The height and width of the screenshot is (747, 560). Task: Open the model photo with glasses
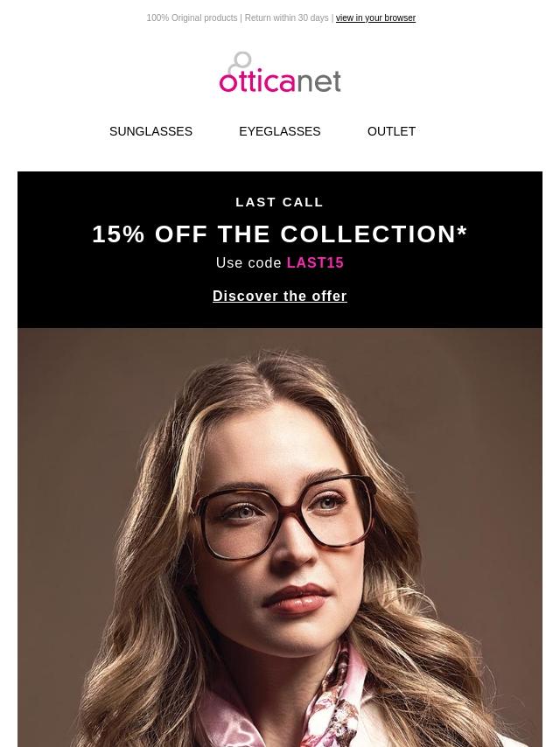pos(280,537)
